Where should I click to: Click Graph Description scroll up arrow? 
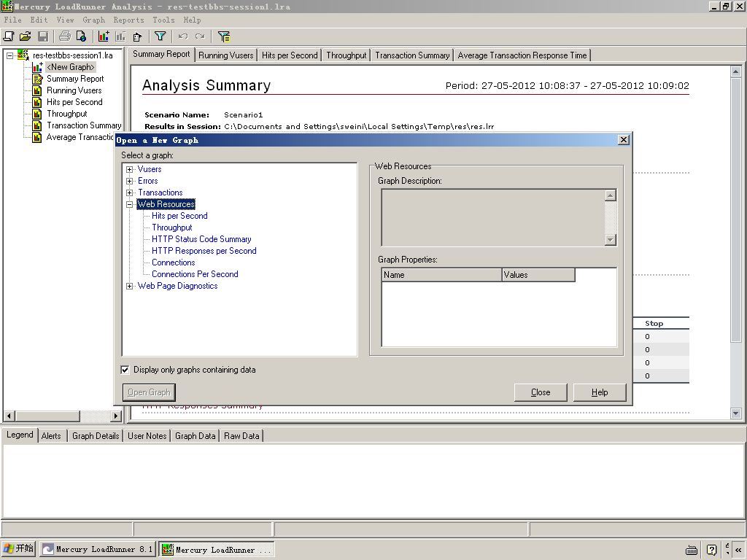pyautogui.click(x=611, y=195)
